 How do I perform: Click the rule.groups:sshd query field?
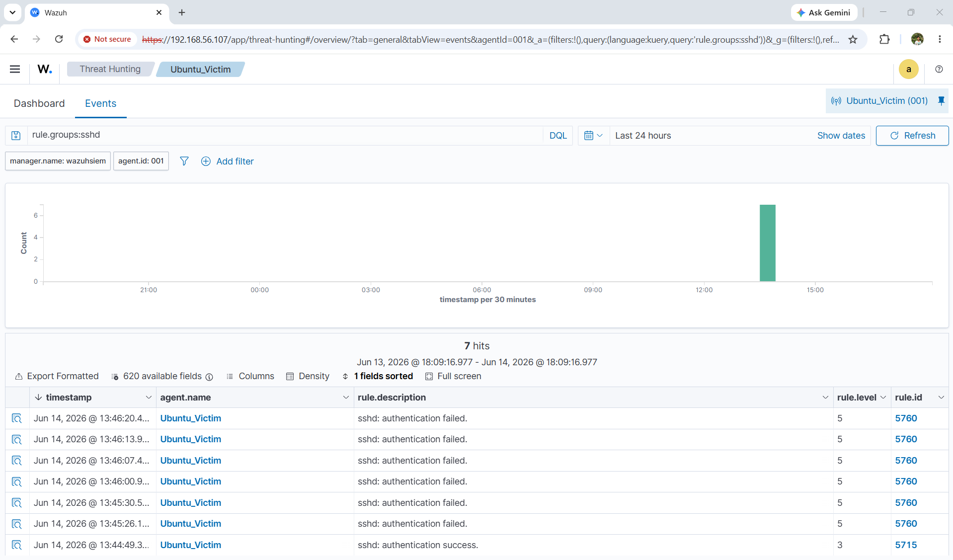pyautogui.click(x=284, y=135)
